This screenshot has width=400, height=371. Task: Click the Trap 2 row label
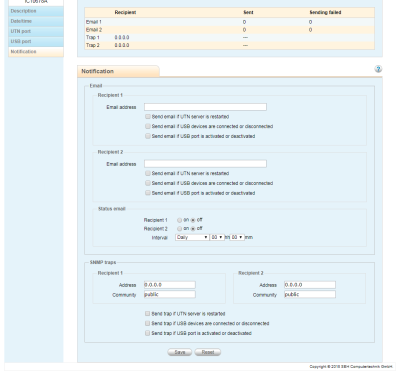pyautogui.click(x=93, y=45)
